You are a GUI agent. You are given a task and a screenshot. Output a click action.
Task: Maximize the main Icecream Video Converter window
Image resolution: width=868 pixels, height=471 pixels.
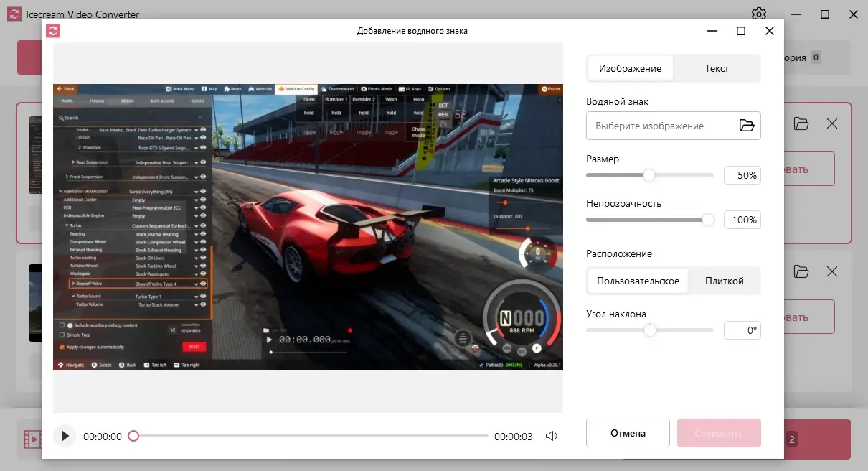[x=825, y=14]
